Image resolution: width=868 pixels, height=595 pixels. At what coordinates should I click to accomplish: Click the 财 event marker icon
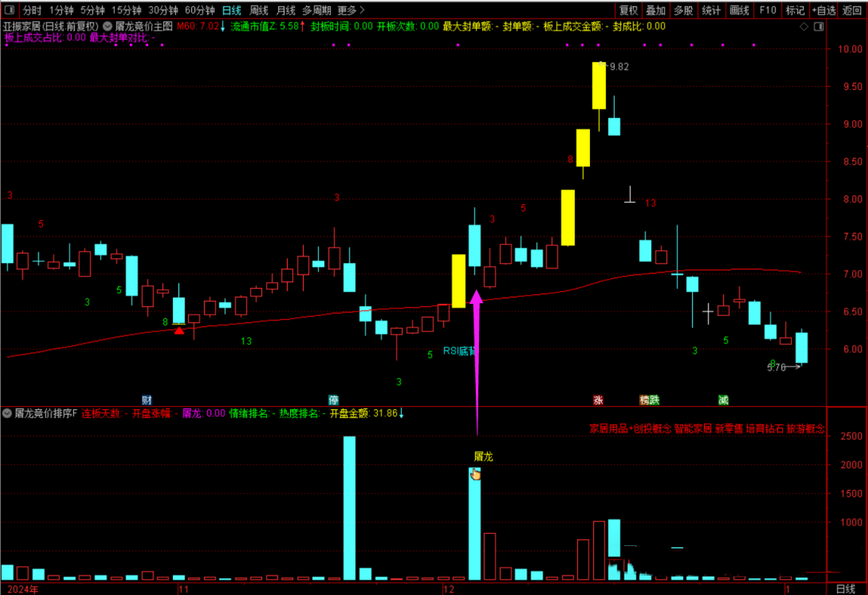(146, 400)
